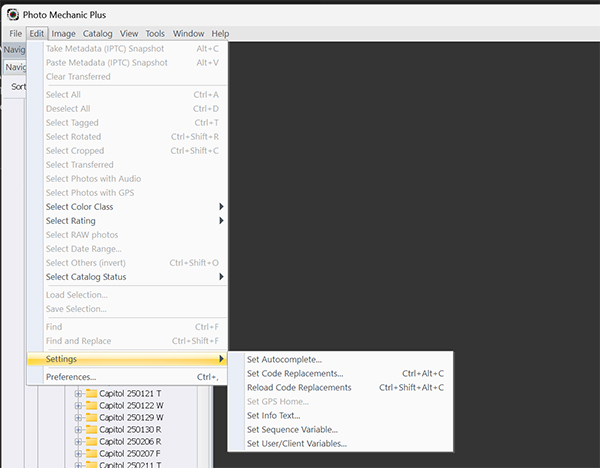Open the Image menu

[x=64, y=34]
